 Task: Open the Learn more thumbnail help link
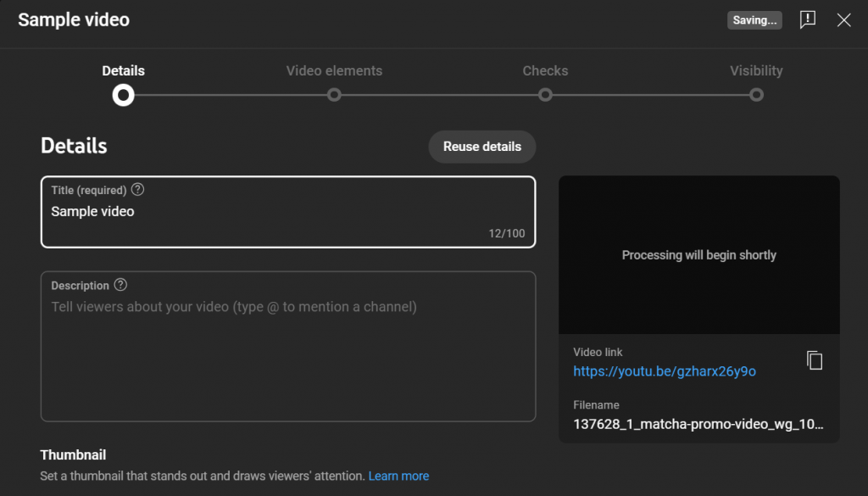398,476
